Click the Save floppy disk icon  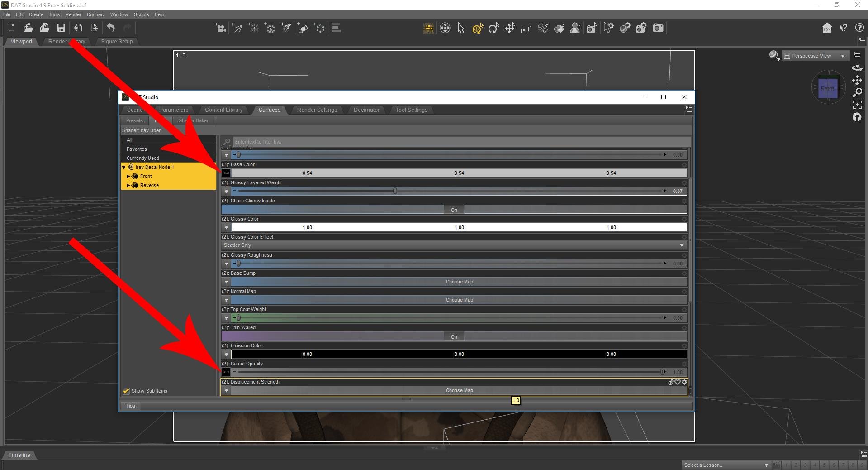(61, 28)
